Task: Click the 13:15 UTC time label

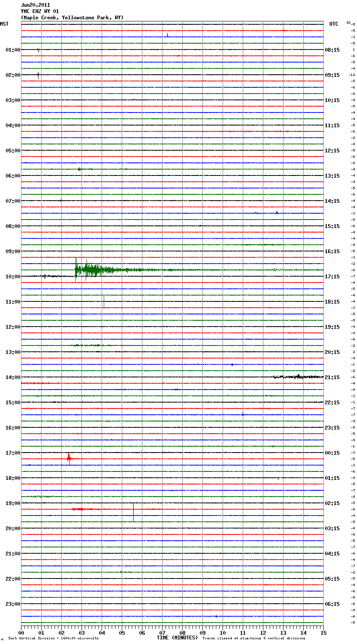Action: coord(332,176)
